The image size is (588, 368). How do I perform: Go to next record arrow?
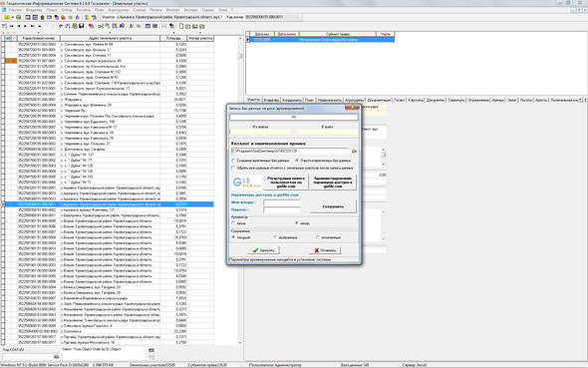[25, 26]
